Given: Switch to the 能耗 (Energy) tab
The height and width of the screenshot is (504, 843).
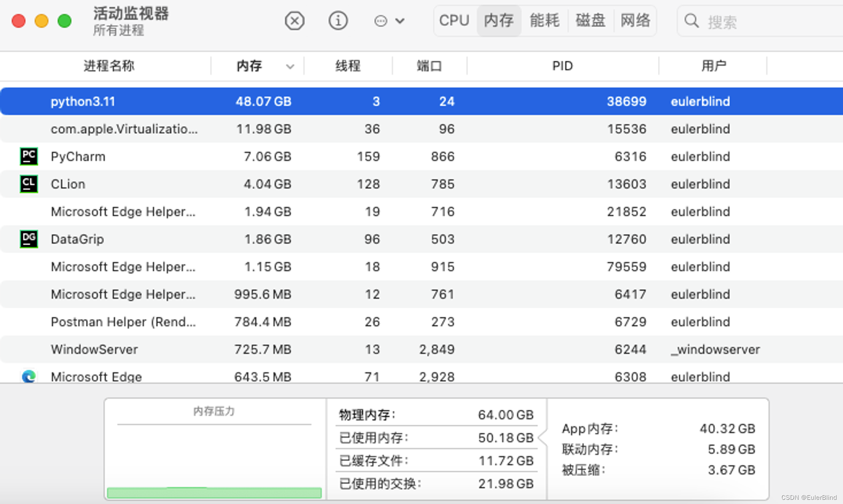Looking at the screenshot, I should tap(544, 21).
